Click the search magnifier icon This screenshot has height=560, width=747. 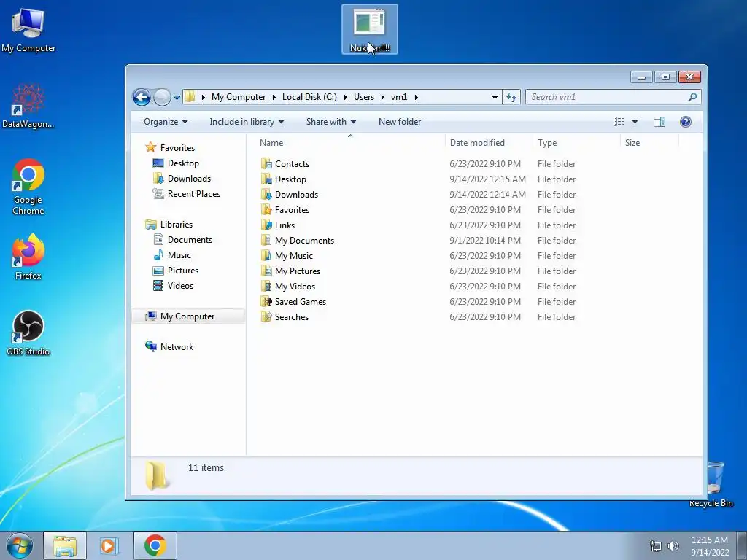pyautogui.click(x=692, y=97)
